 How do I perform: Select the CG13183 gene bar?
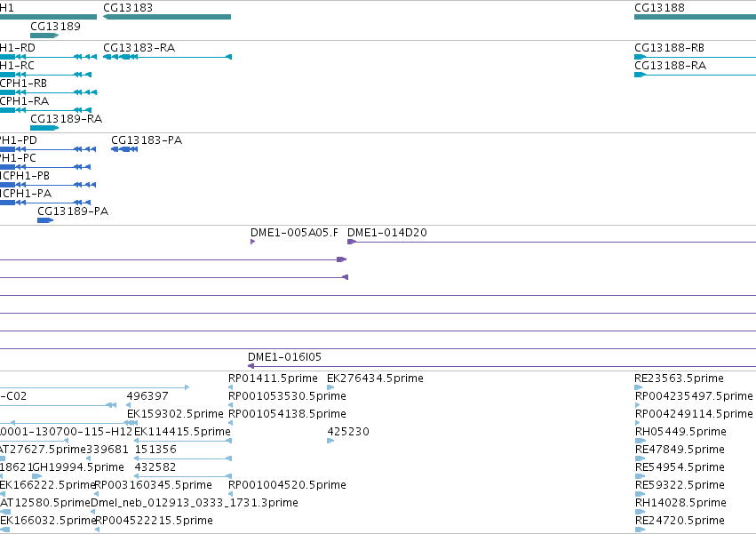coord(167,17)
